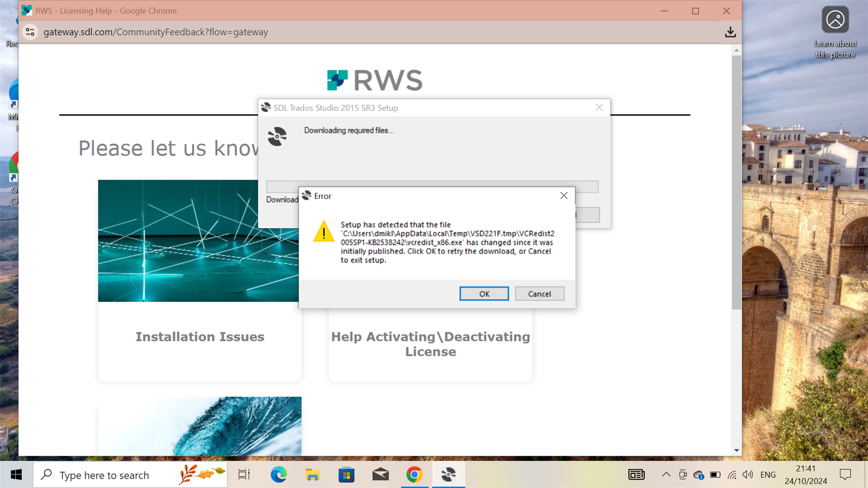The image size is (868, 488).
Task: Open the Installation Issues link
Action: pos(200,337)
